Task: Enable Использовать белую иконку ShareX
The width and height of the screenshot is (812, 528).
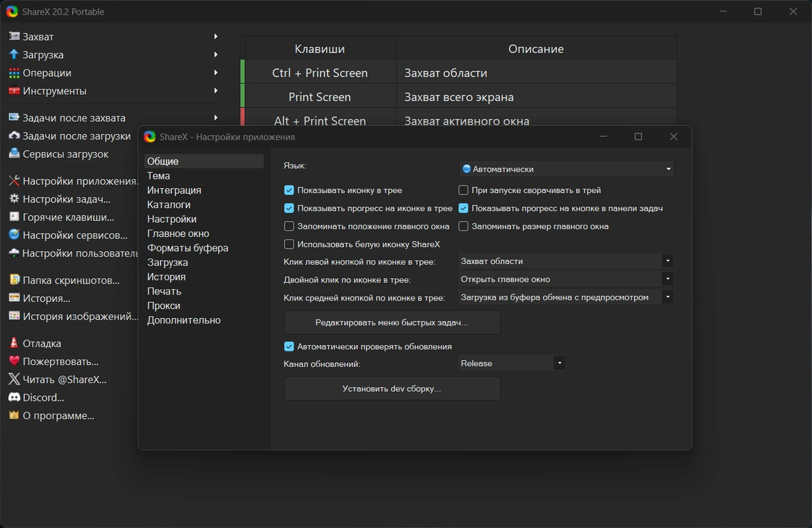Action: [x=289, y=244]
